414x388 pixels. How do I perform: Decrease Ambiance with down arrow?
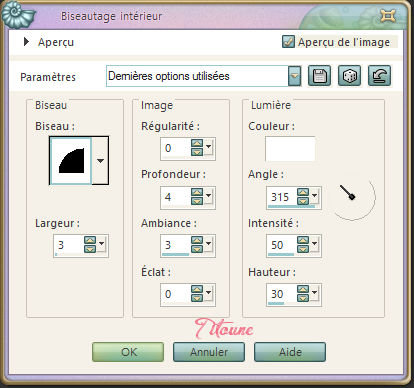tap(197, 249)
